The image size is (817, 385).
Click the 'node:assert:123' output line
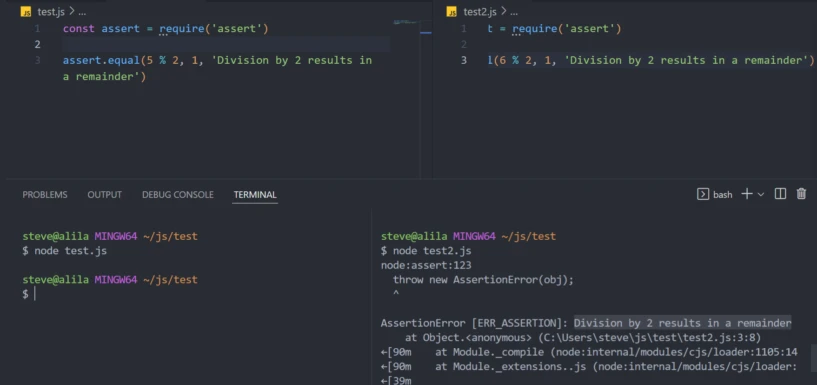pos(426,265)
